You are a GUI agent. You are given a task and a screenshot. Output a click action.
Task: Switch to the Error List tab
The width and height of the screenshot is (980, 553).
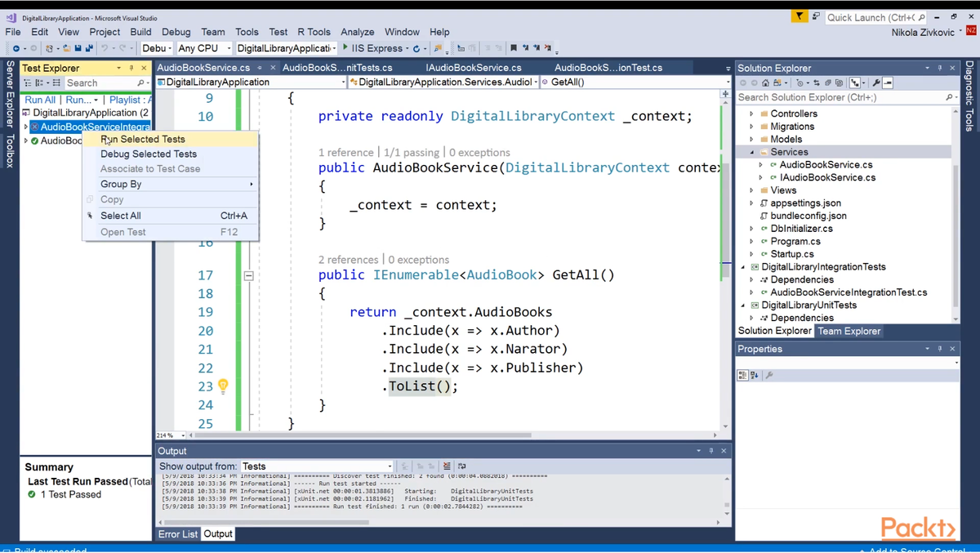tap(178, 534)
